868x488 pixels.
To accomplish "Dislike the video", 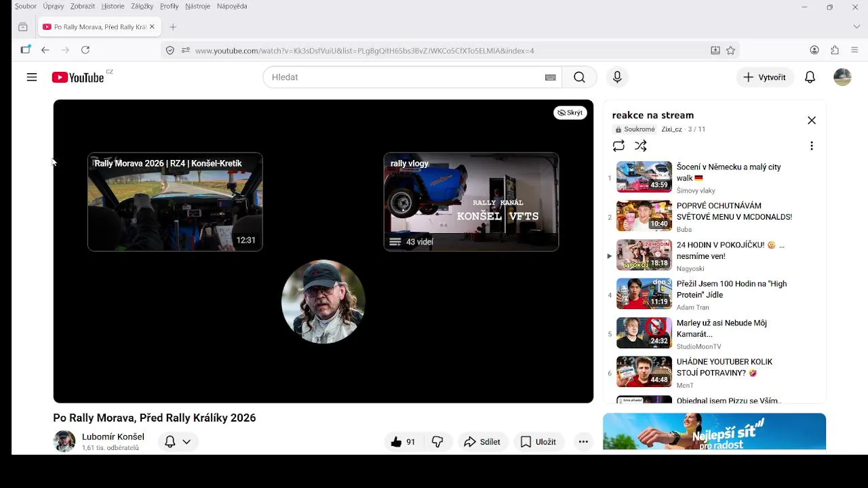I will pos(437,442).
